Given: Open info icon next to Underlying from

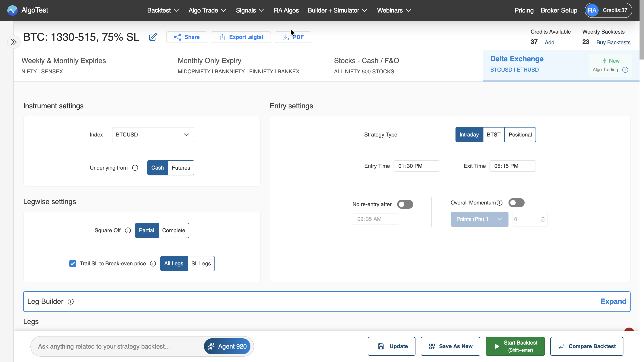Looking at the screenshot, I should point(135,168).
